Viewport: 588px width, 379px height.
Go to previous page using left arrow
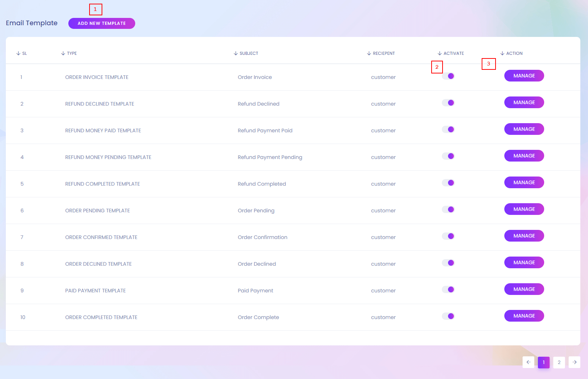click(x=528, y=362)
